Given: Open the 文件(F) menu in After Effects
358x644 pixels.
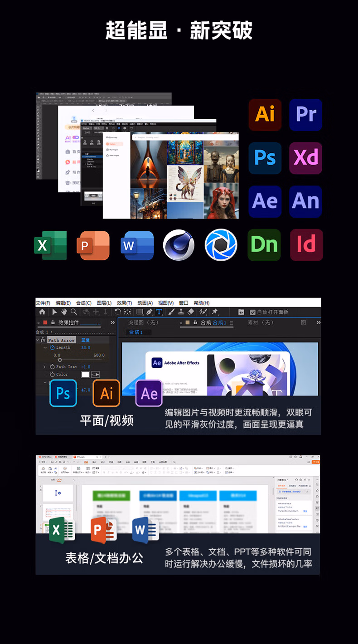Looking at the screenshot, I should click(43, 303).
